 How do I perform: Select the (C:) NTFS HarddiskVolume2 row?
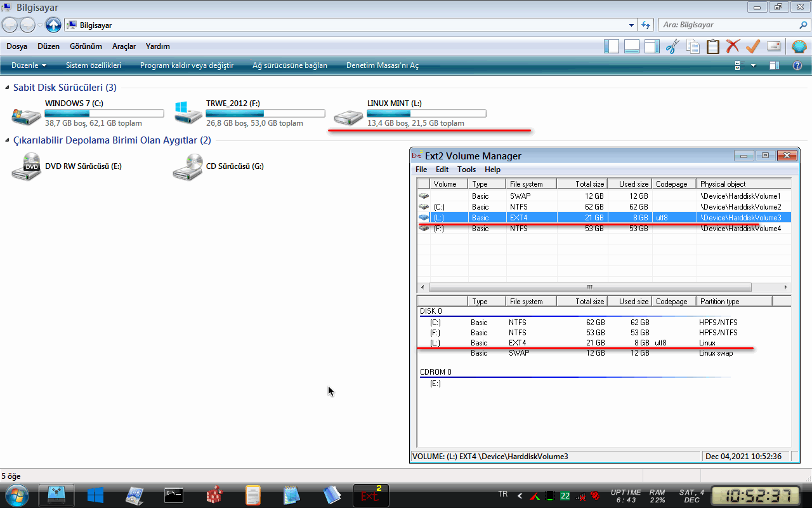point(604,207)
